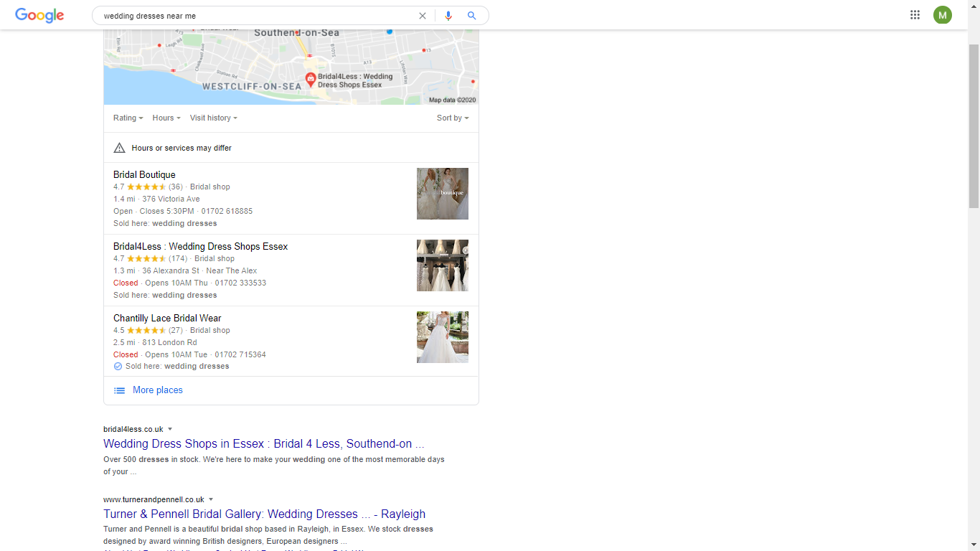Click the verified check icon for Chantilly Lace
The image size is (980, 551).
point(118,366)
